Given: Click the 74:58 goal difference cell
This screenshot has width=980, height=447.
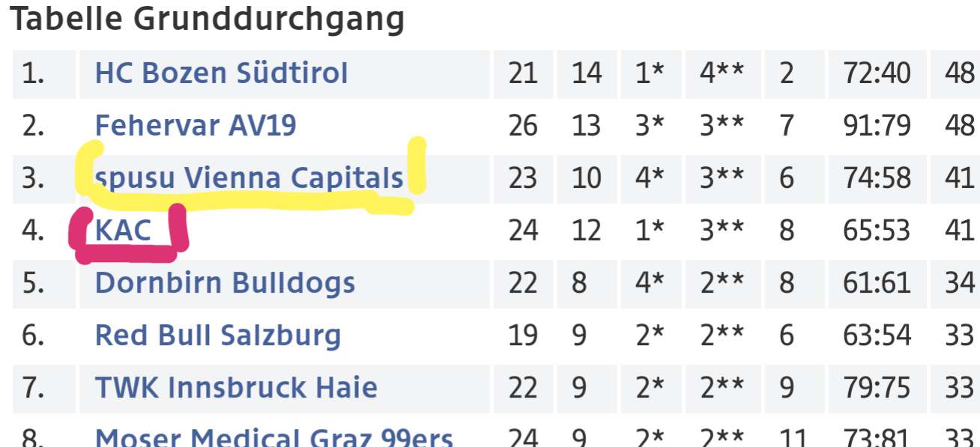Looking at the screenshot, I should point(877,178).
